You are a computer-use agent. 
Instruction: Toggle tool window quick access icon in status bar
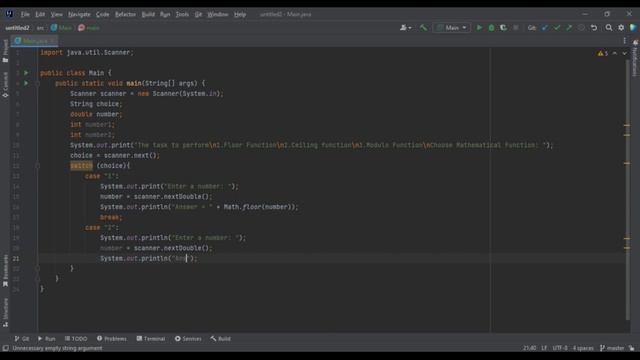5,348
